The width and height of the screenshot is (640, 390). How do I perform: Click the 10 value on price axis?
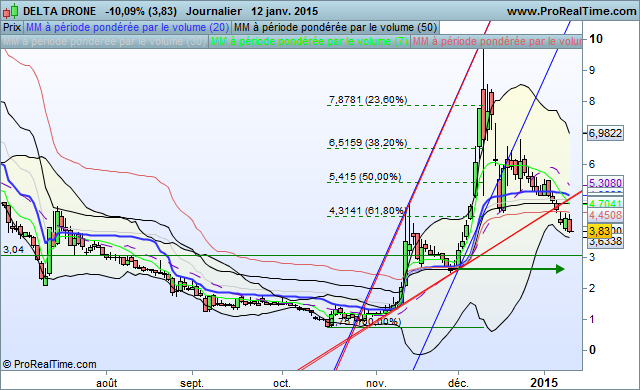(596, 39)
